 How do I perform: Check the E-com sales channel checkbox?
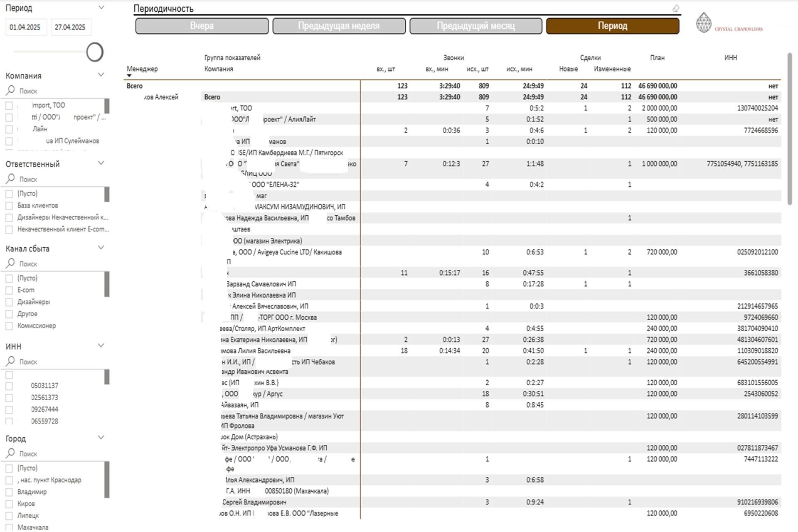pos(9,290)
